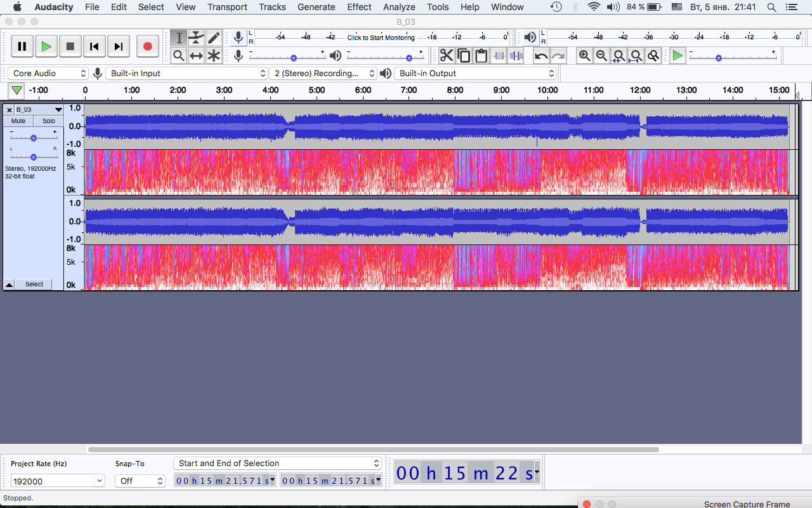Click the Select button in track panel
The width and height of the screenshot is (812, 508).
point(34,284)
